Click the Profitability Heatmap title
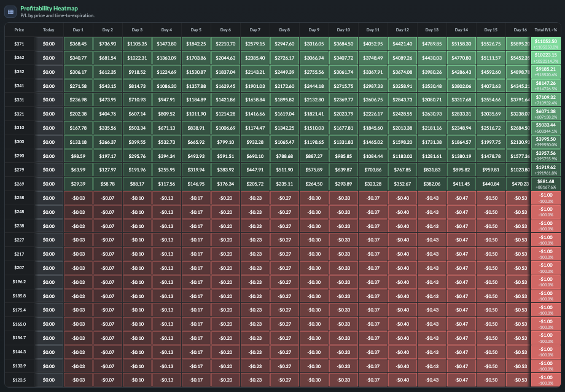Image resolution: width=565 pixels, height=392 pixels. (x=49, y=8)
